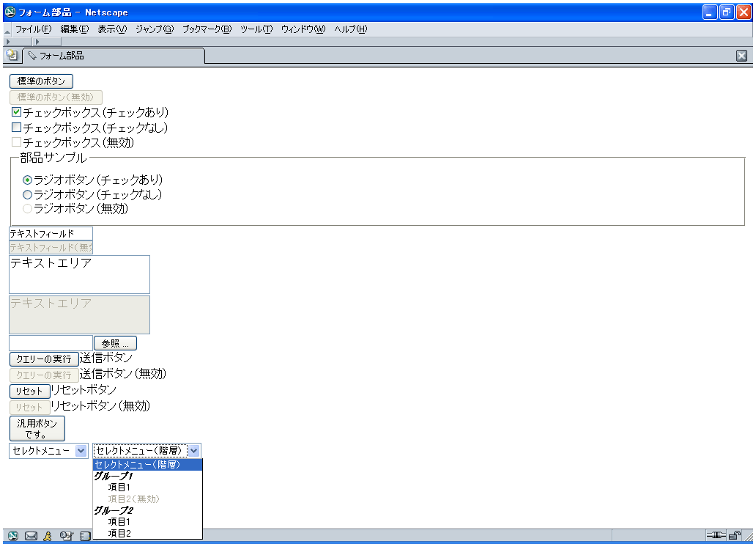Open the Netscape Navigator icon in status bar
756x544 pixels.
coord(13,535)
